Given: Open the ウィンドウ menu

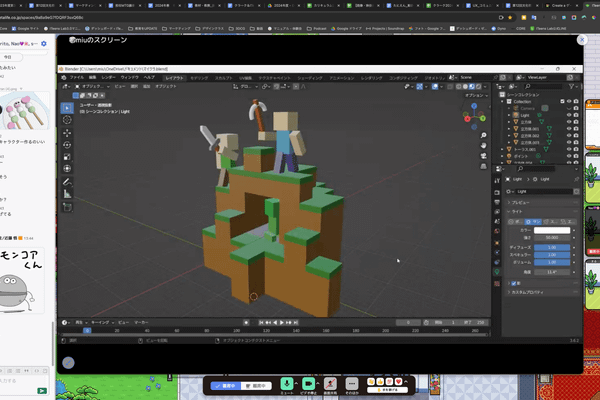Looking at the screenshot, I should click(130, 78).
